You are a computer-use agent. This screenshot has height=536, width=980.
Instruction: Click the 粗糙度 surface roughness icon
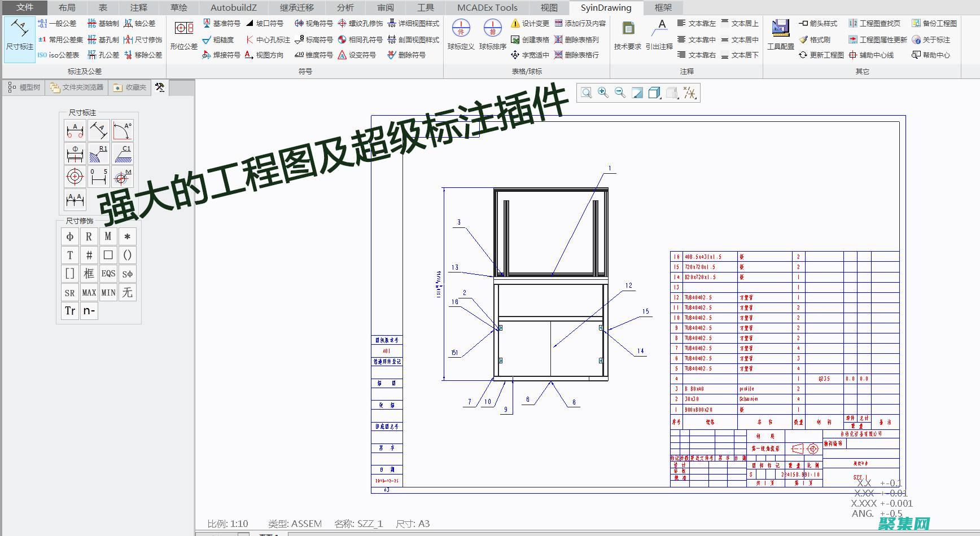220,39
